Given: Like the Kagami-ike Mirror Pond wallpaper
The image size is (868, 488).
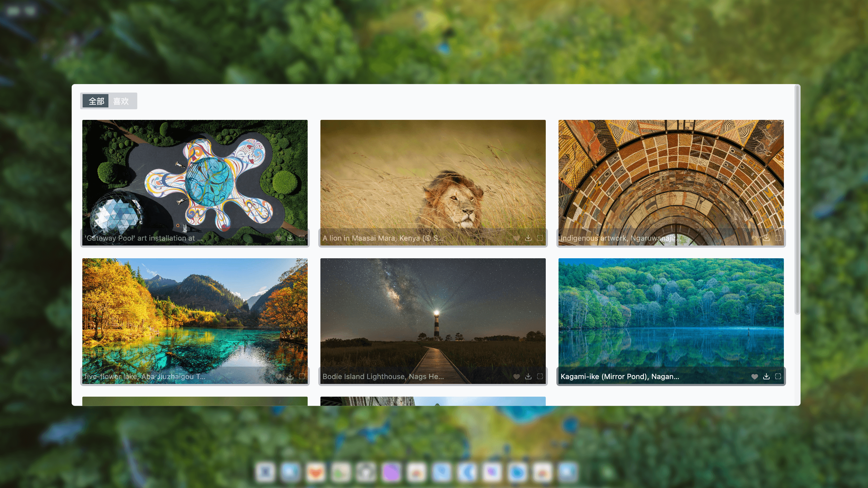Looking at the screenshot, I should pyautogui.click(x=754, y=377).
